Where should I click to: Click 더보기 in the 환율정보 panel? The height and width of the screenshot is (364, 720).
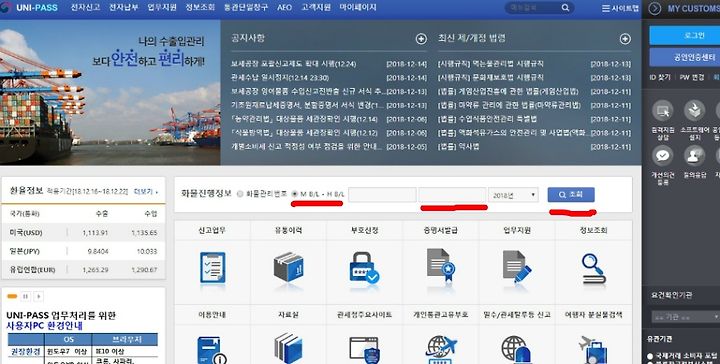(x=146, y=191)
